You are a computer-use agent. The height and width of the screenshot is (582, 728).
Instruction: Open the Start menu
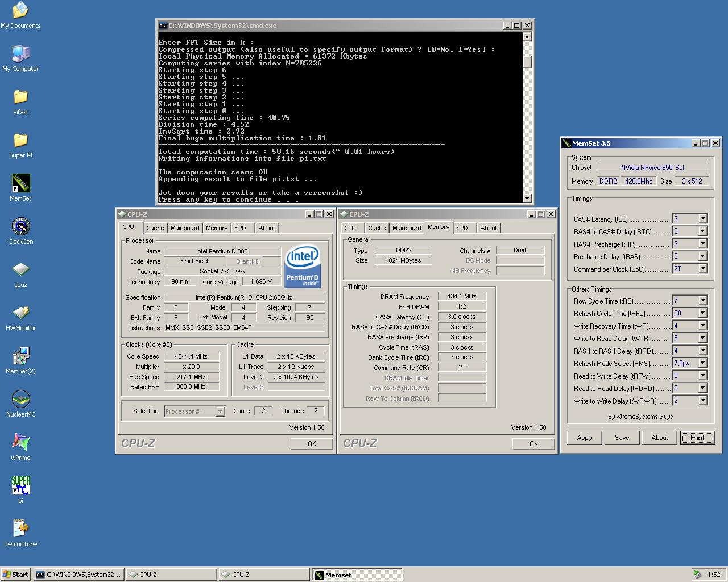(16, 575)
